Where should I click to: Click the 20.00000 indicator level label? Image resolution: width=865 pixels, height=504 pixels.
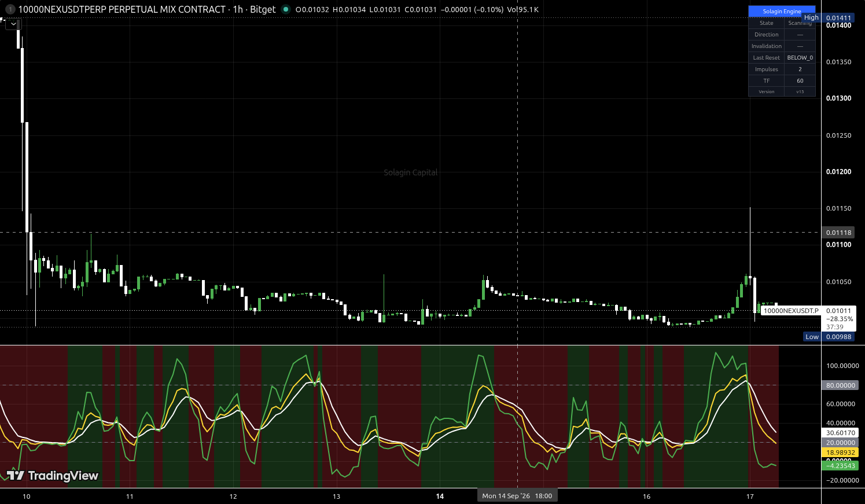point(840,443)
